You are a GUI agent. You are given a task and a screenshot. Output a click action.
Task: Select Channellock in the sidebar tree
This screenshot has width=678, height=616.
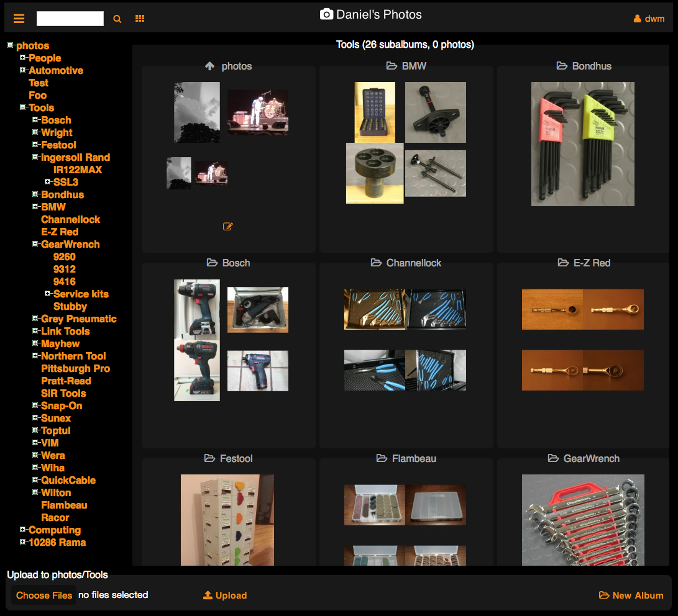(70, 219)
